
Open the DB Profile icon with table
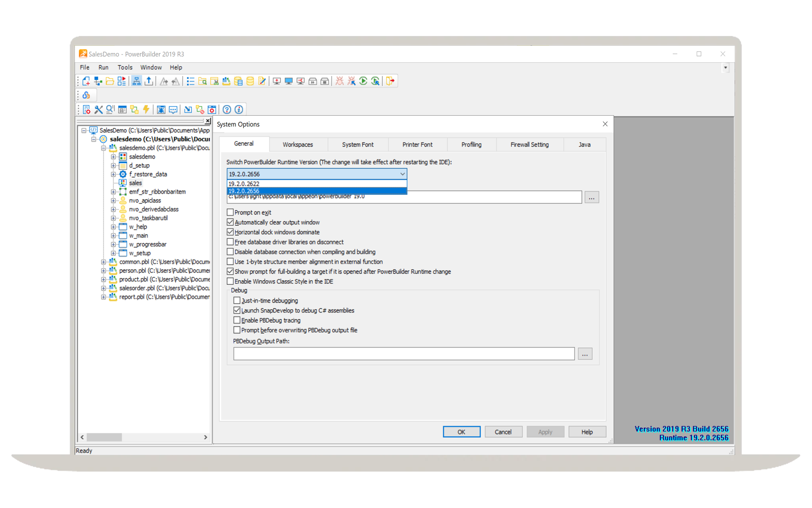pyautogui.click(x=238, y=81)
